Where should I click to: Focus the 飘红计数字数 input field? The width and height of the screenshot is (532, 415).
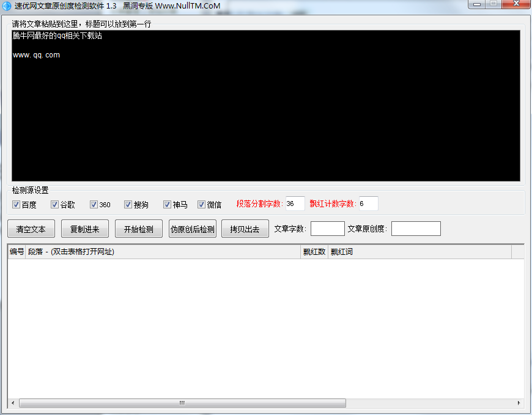tap(369, 204)
